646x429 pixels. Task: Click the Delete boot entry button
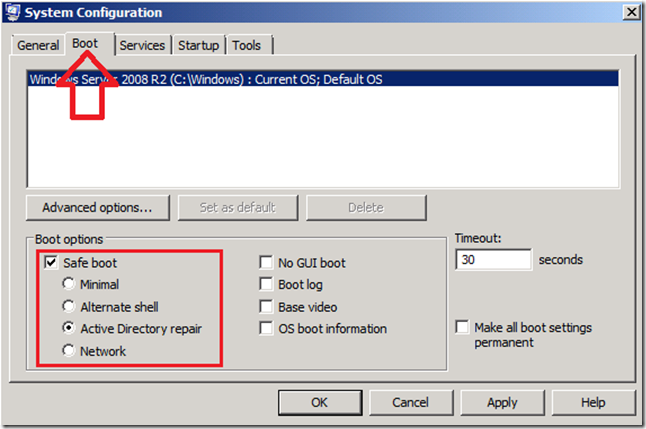[x=366, y=208]
